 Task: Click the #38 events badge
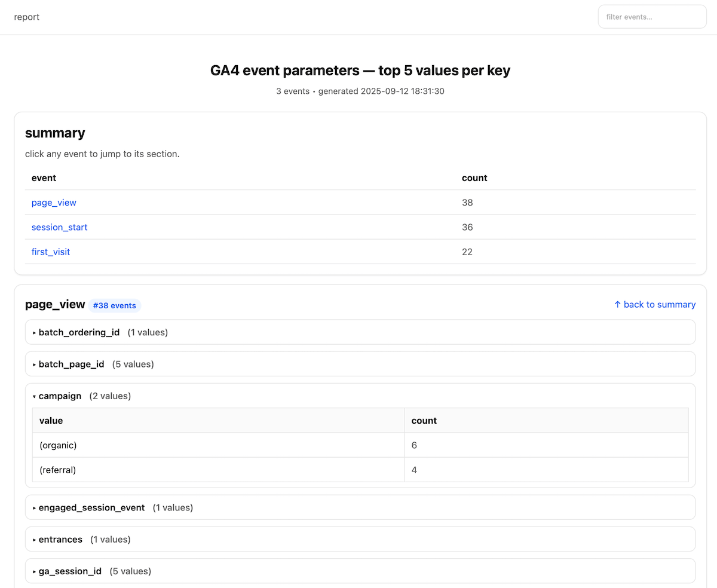click(114, 305)
